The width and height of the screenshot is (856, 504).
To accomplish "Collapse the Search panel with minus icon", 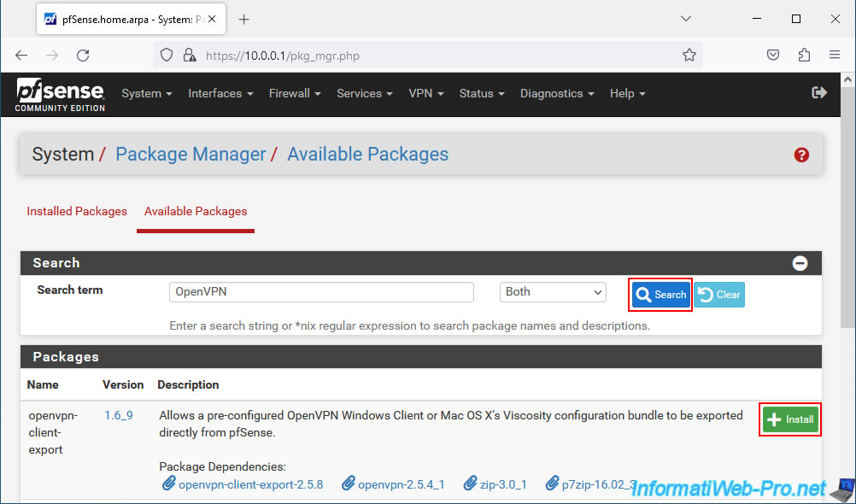I will click(x=800, y=263).
